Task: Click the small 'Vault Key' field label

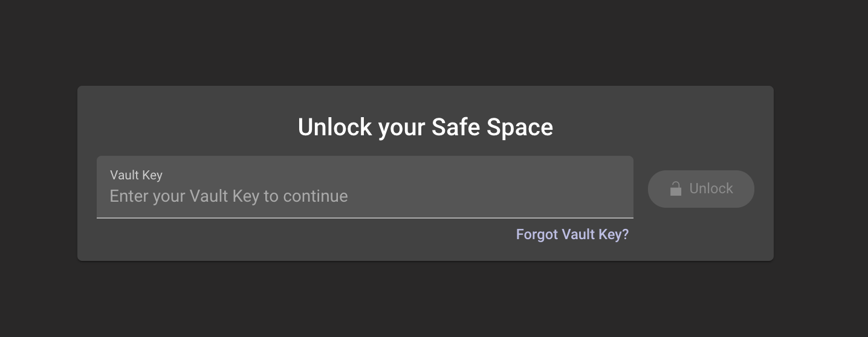Action: coord(136,175)
